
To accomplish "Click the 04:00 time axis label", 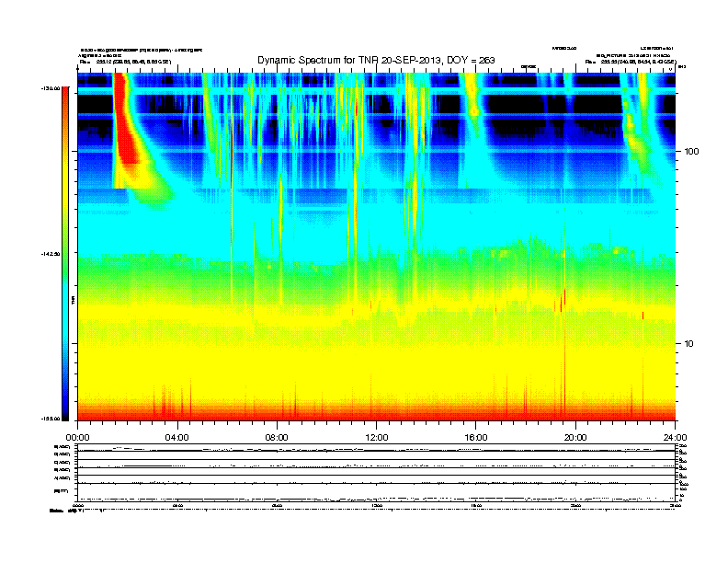I will [177, 438].
